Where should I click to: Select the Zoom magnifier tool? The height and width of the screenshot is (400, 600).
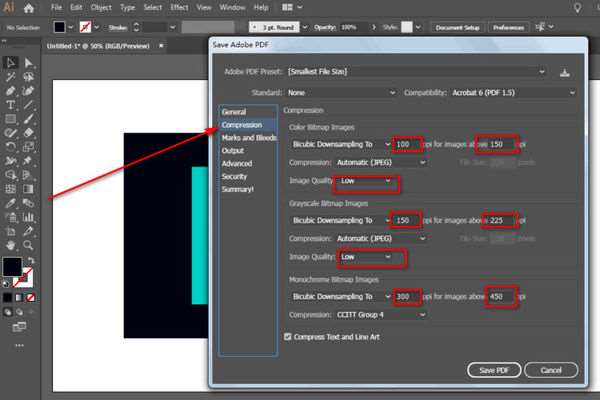pos(28,245)
